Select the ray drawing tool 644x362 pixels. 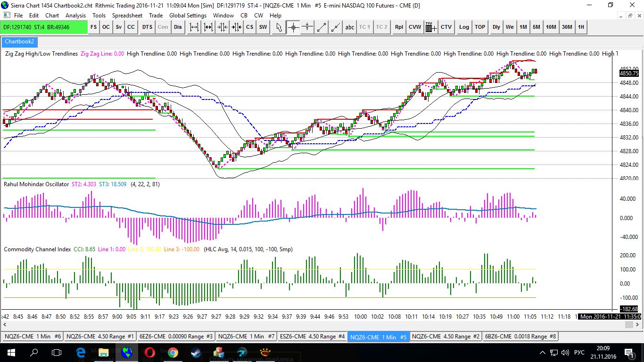(x=336, y=27)
